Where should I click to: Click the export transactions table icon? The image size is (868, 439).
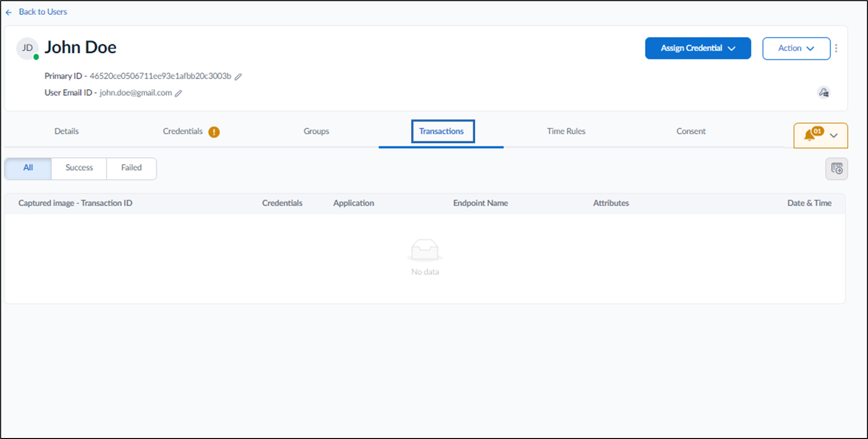tap(837, 168)
